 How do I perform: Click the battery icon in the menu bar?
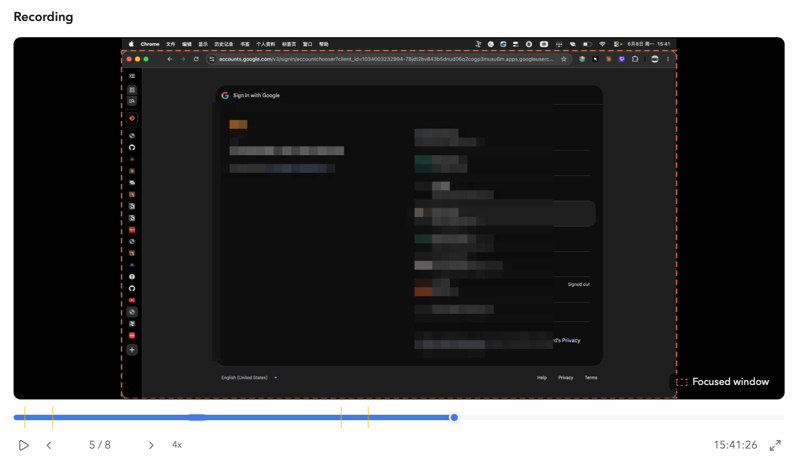click(587, 44)
